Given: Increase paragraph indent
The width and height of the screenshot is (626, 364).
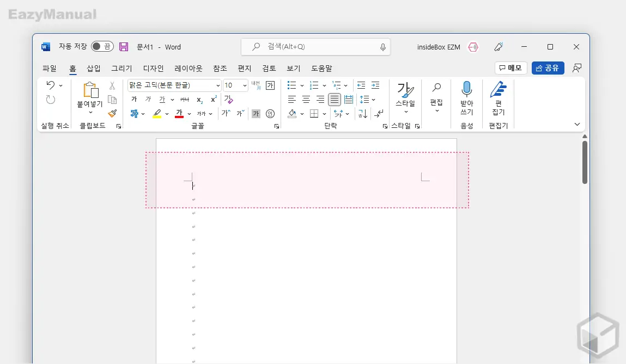Looking at the screenshot, I should (x=376, y=85).
